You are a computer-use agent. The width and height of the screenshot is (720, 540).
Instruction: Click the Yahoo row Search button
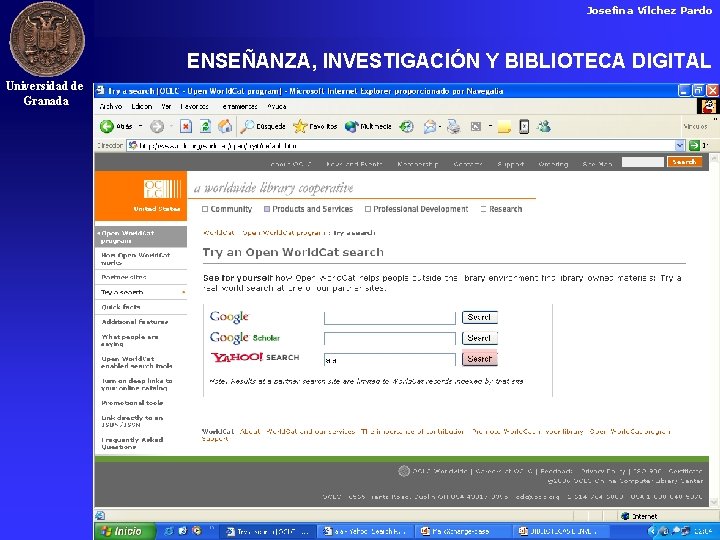tap(480, 359)
